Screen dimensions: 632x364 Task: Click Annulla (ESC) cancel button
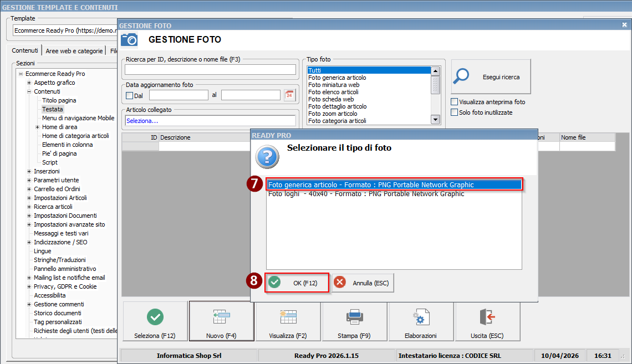363,283
